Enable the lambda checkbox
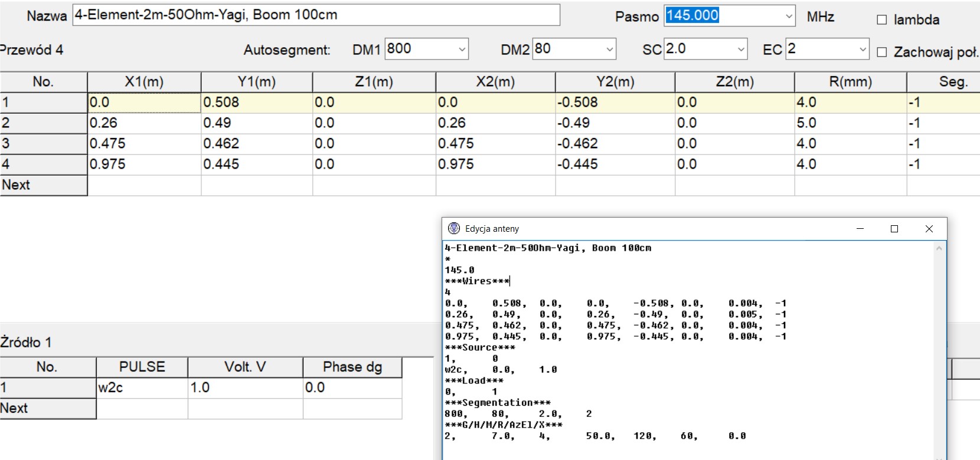 882,20
